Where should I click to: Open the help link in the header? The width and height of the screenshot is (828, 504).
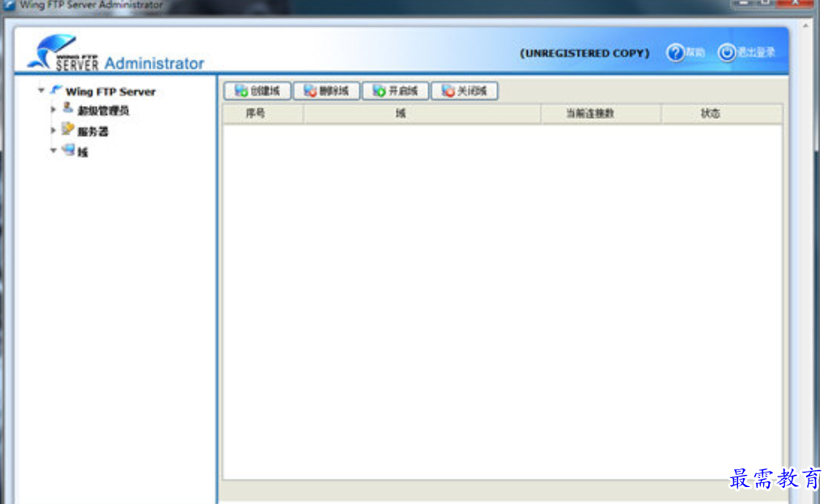(686, 53)
